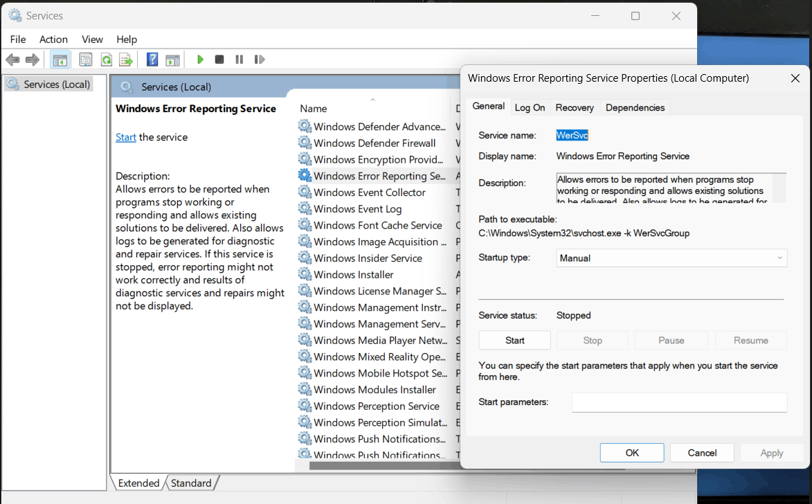Click the Stop Service toolbar icon

[219, 60]
